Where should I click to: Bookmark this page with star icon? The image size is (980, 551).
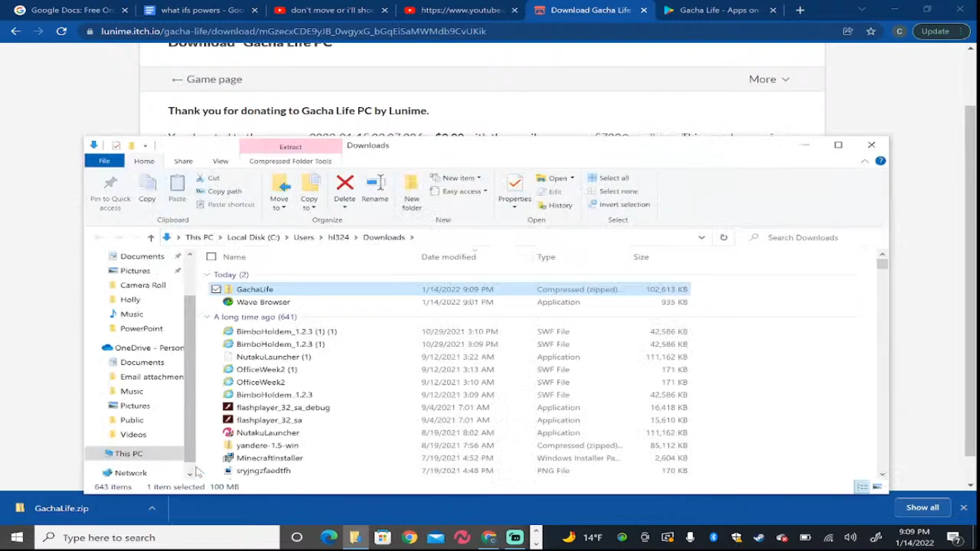[x=871, y=31]
